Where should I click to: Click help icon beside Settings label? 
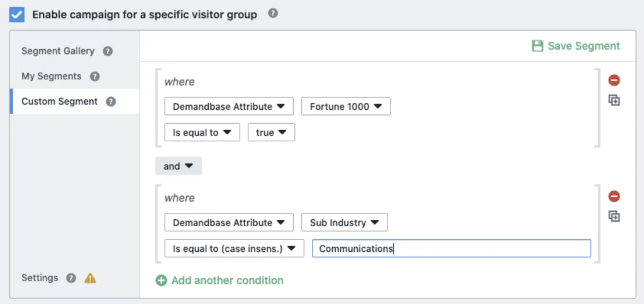tap(71, 278)
